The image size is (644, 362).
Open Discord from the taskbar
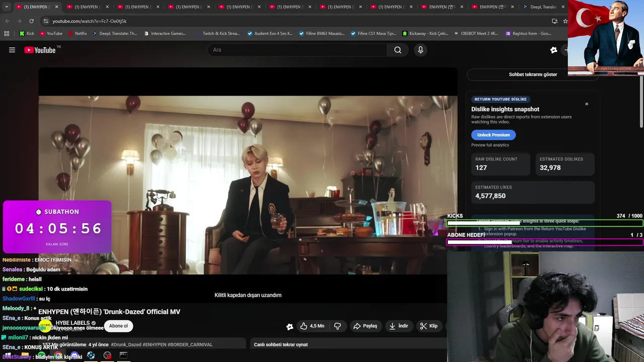pos(74,355)
